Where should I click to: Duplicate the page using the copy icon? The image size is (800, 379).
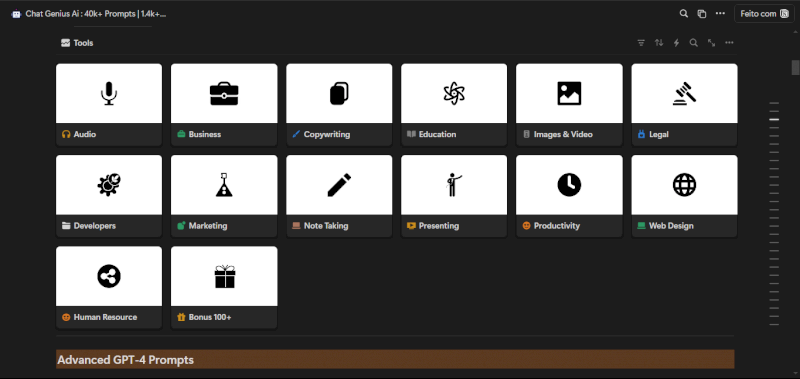[702, 14]
